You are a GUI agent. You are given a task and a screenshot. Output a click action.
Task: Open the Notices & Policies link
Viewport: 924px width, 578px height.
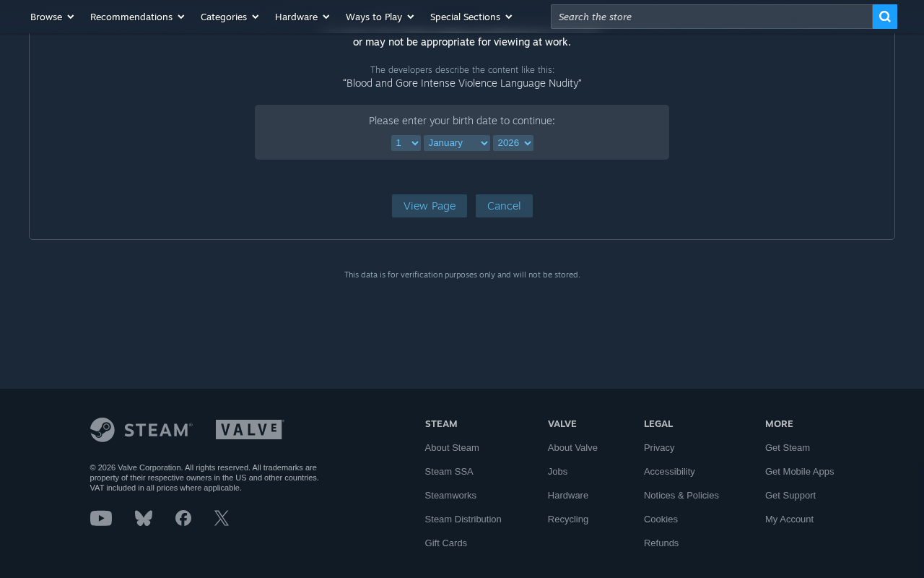[x=681, y=496]
